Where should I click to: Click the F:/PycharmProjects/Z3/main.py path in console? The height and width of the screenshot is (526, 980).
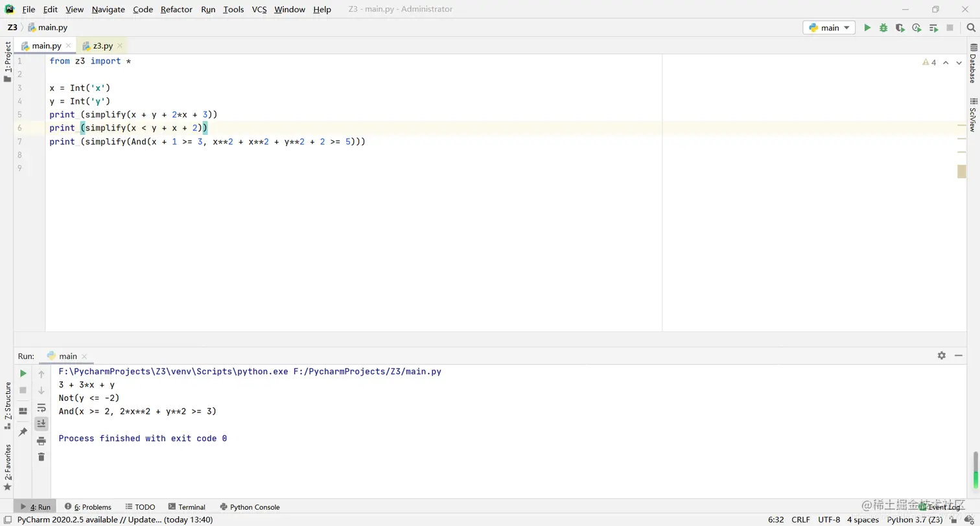(x=367, y=372)
